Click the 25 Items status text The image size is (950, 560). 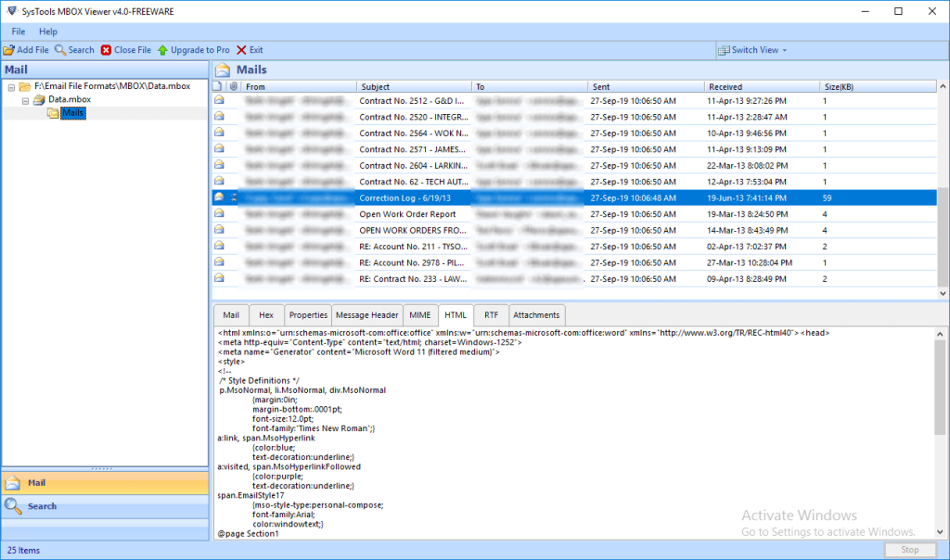[23, 551]
